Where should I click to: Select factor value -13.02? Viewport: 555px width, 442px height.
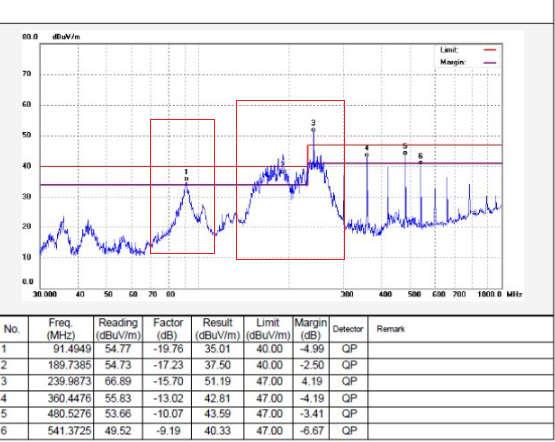click(168, 398)
